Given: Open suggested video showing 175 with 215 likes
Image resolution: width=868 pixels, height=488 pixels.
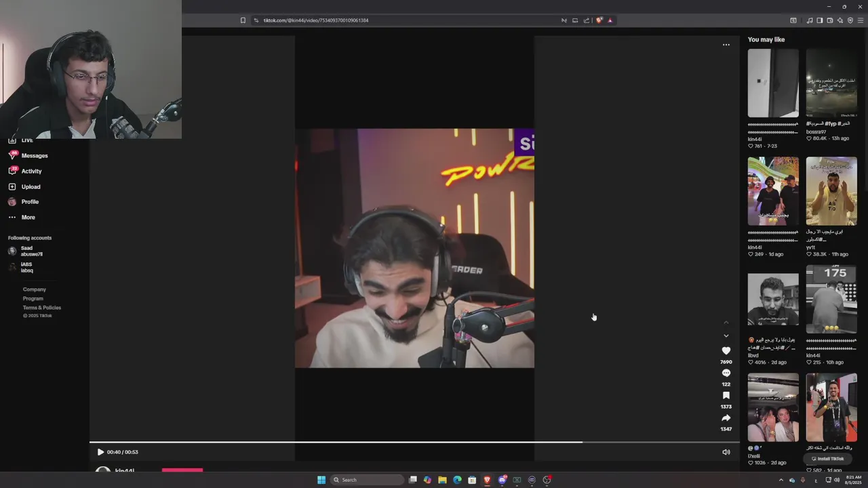Looking at the screenshot, I should 831,300.
